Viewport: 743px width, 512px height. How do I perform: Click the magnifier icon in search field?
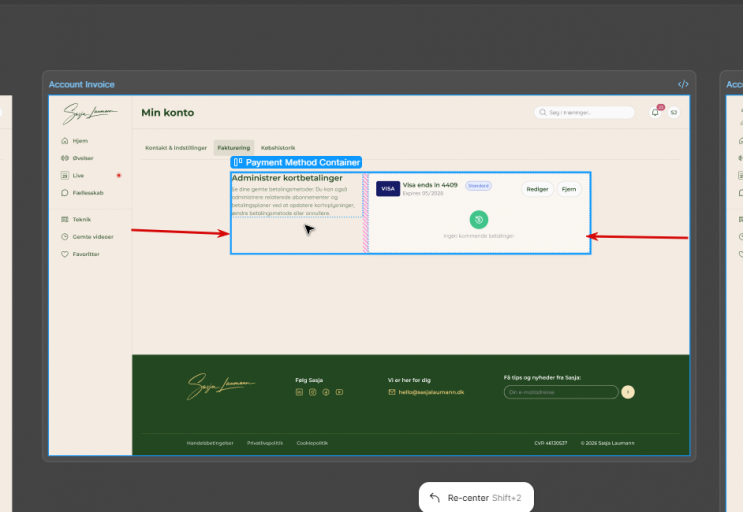click(543, 113)
